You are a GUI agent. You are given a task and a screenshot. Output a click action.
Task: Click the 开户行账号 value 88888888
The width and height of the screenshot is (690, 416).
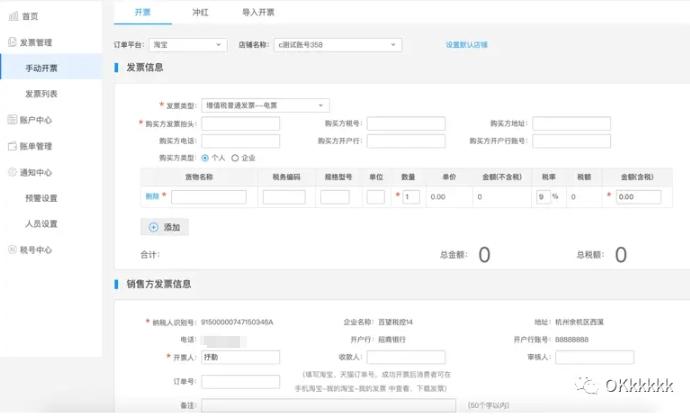point(572,339)
